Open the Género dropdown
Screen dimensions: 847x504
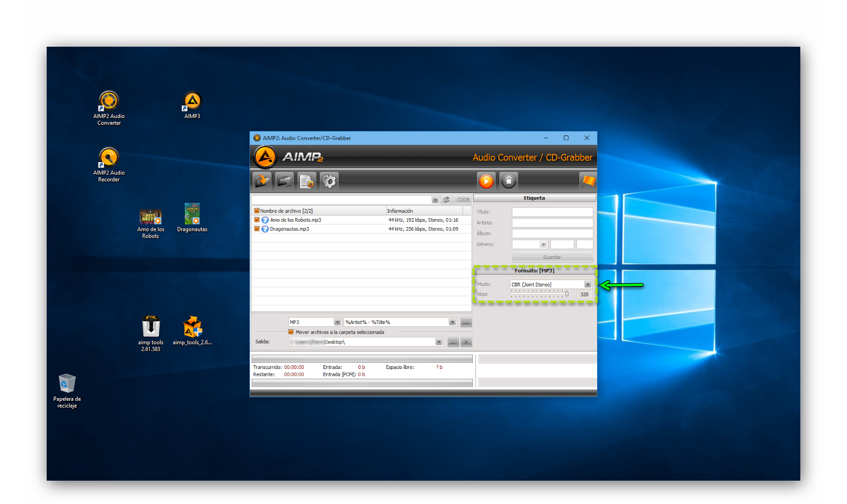tap(543, 245)
